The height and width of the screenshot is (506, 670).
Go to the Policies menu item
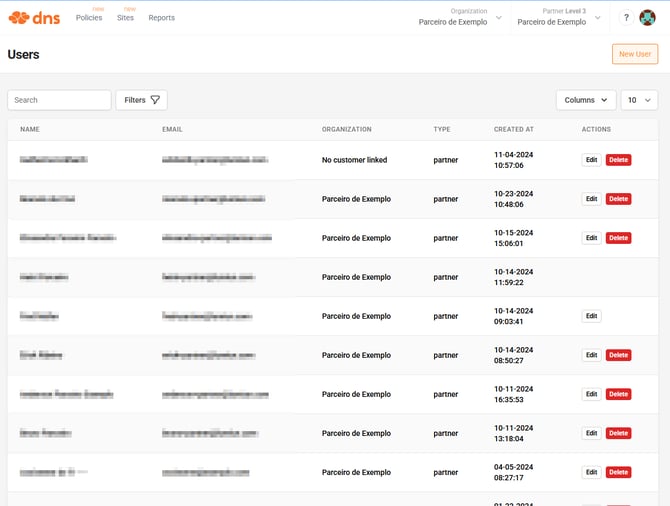click(x=89, y=18)
